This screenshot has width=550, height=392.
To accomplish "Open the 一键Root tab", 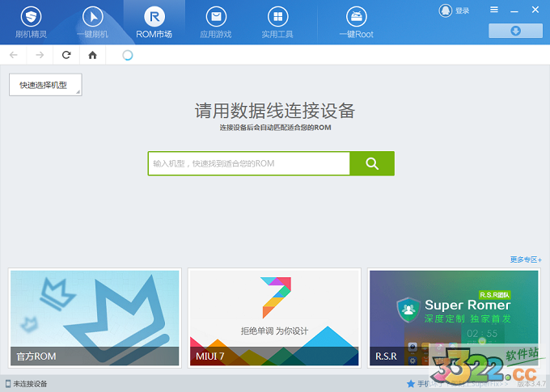I will 357,22.
